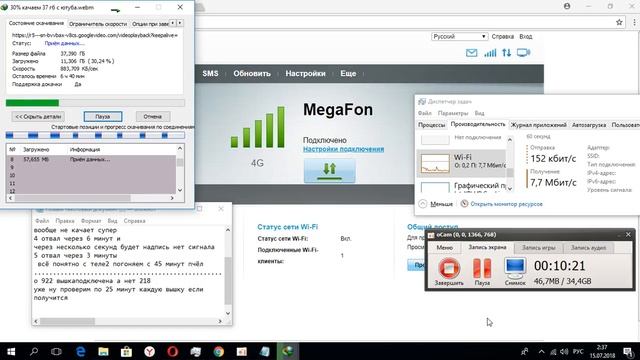Screen dimensions: 640x360
Task: Show hidden tray icons chevron
Action: tap(542, 351)
